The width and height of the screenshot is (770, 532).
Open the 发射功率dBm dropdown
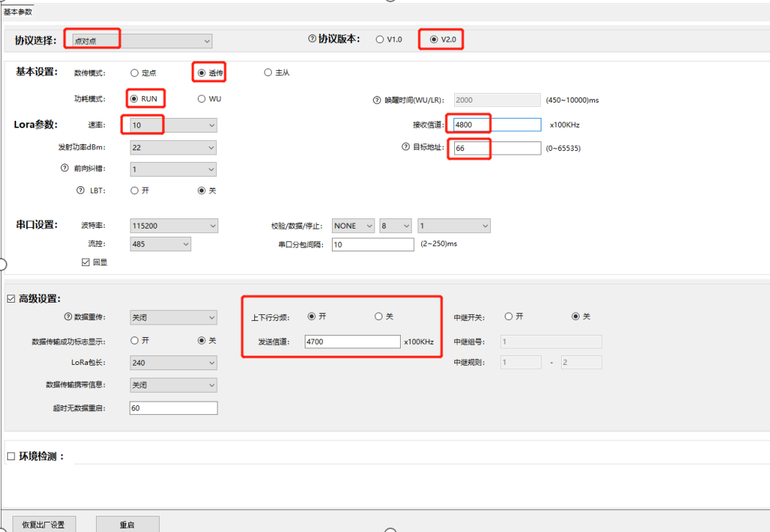click(x=173, y=147)
